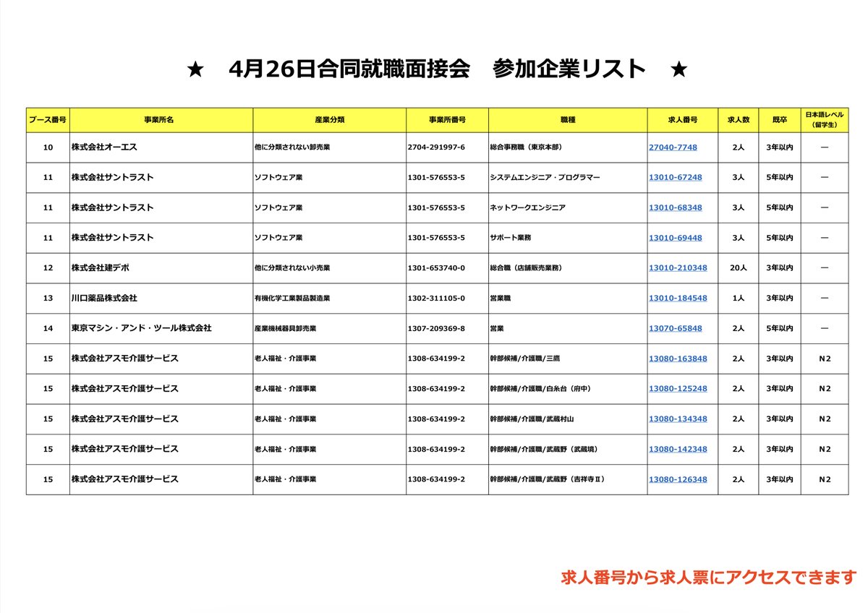Click the 日本語レベル（留学生） column header
Screen dimensions: 868x613
click(825, 120)
